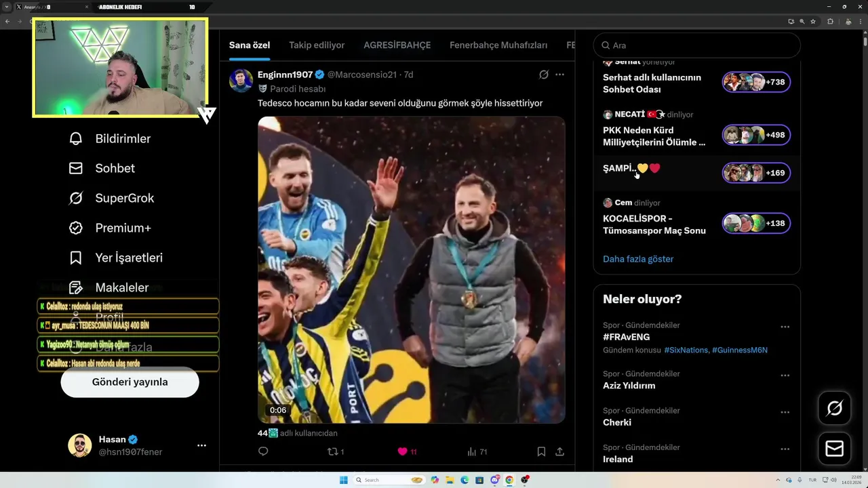Image resolution: width=868 pixels, height=488 pixels.
Task: Open #GuinnessM6N hashtag link
Action: (740, 350)
